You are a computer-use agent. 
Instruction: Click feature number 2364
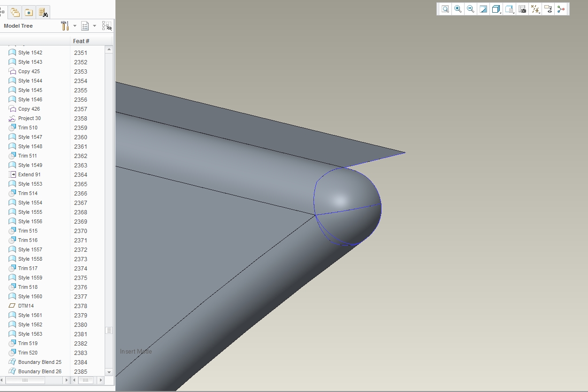click(81, 174)
